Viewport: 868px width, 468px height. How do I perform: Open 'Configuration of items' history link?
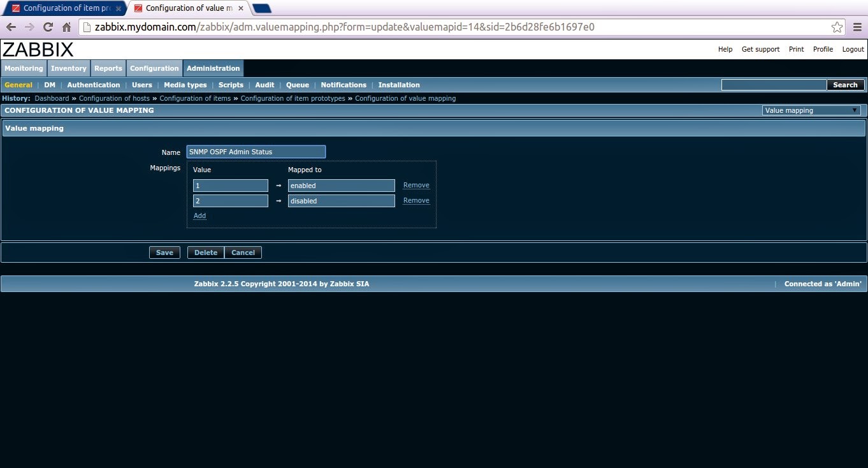tap(195, 98)
